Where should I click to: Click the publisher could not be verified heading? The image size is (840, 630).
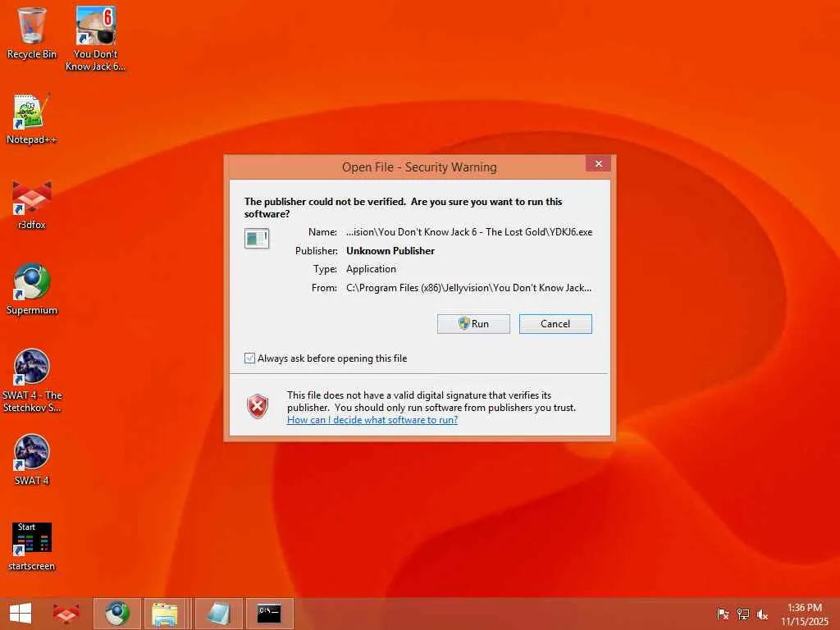[x=404, y=208]
